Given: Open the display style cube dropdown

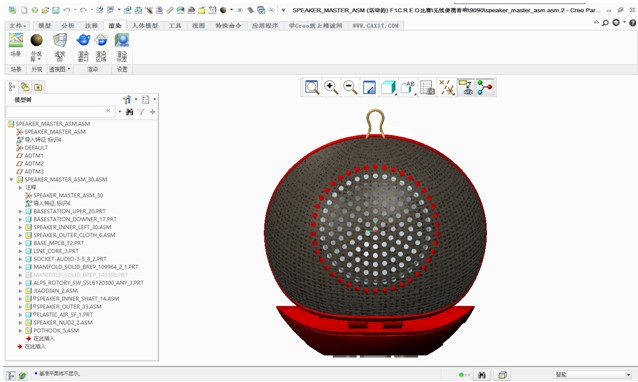Looking at the screenshot, I should click(x=389, y=87).
